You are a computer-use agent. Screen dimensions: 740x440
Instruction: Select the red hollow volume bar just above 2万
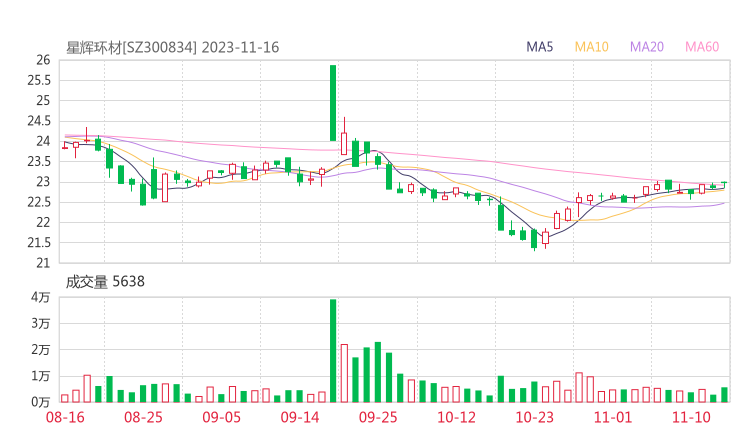tap(344, 373)
